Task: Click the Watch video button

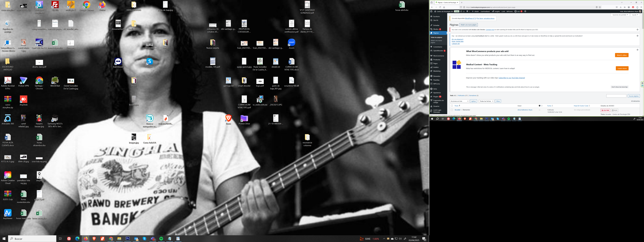Action: [622, 55]
